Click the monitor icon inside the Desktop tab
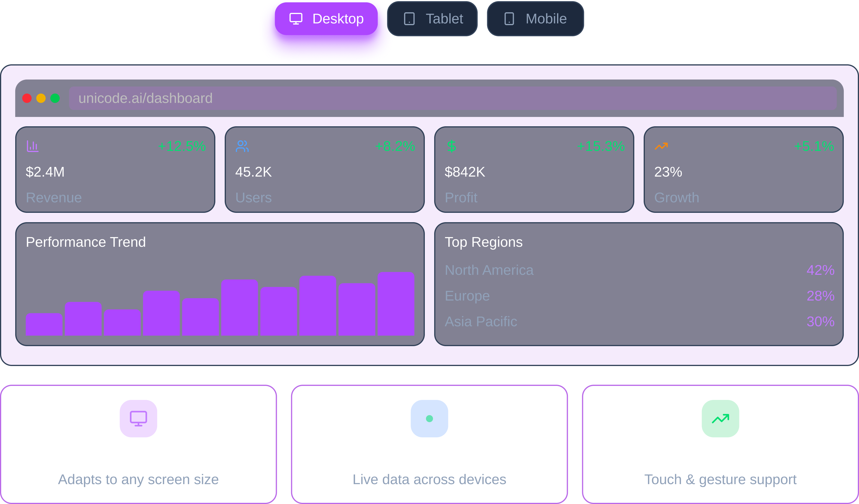This screenshot has height=504, width=859. (296, 19)
